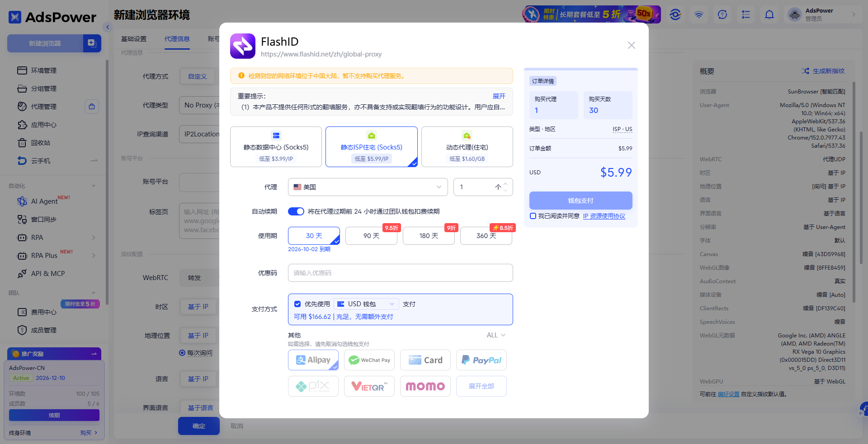Open the task list icon in header
This screenshot has height=444, width=868.
[x=746, y=15]
